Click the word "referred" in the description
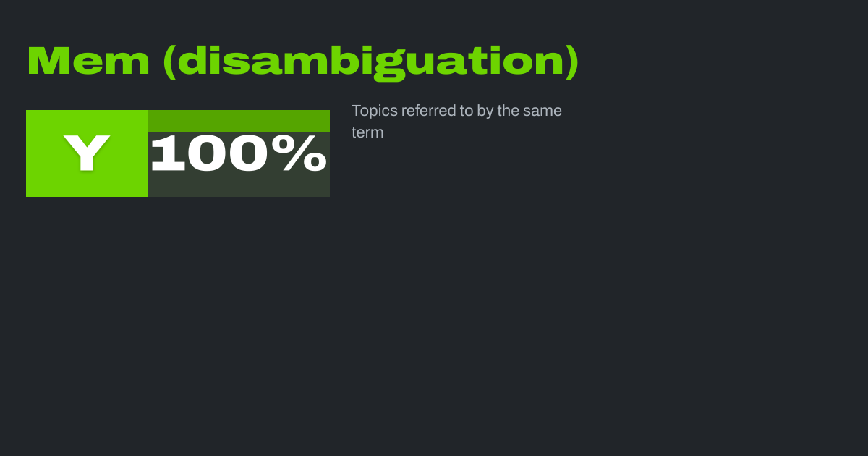Image resolution: width=868 pixels, height=456 pixels. [x=423, y=111]
